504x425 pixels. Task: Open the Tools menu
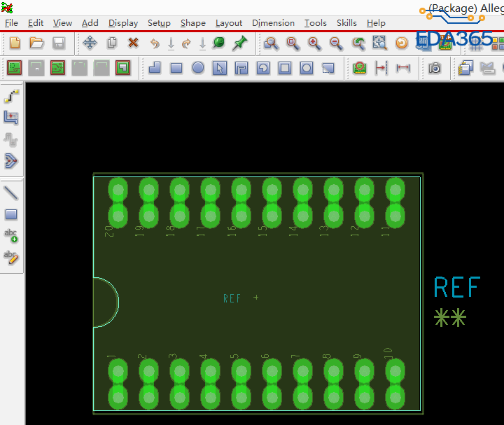click(316, 23)
